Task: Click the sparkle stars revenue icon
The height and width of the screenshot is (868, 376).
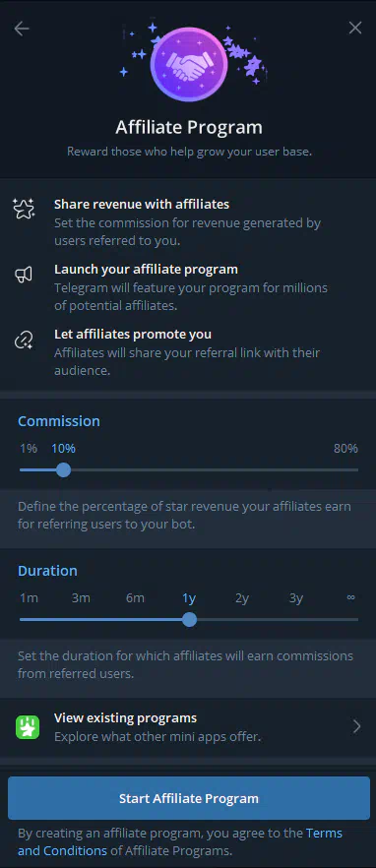Action: point(24,210)
